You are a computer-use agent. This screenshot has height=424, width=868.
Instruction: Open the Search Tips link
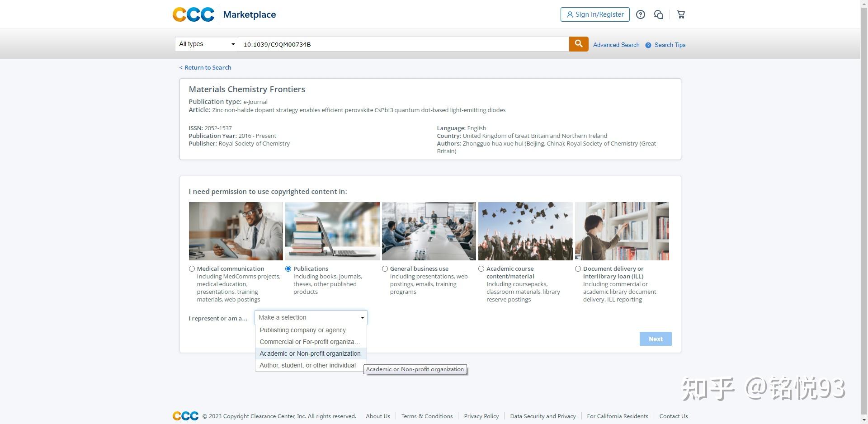pos(670,45)
